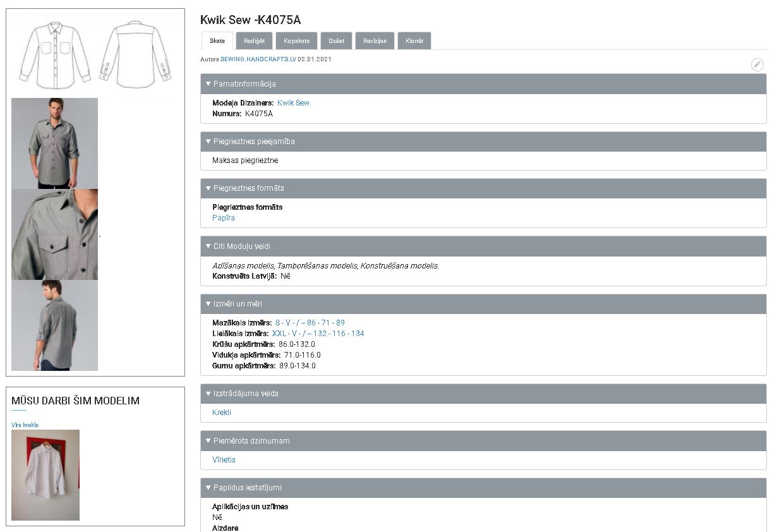Open largest size XXL - V link
This screenshot has height=532, width=777.
click(318, 334)
